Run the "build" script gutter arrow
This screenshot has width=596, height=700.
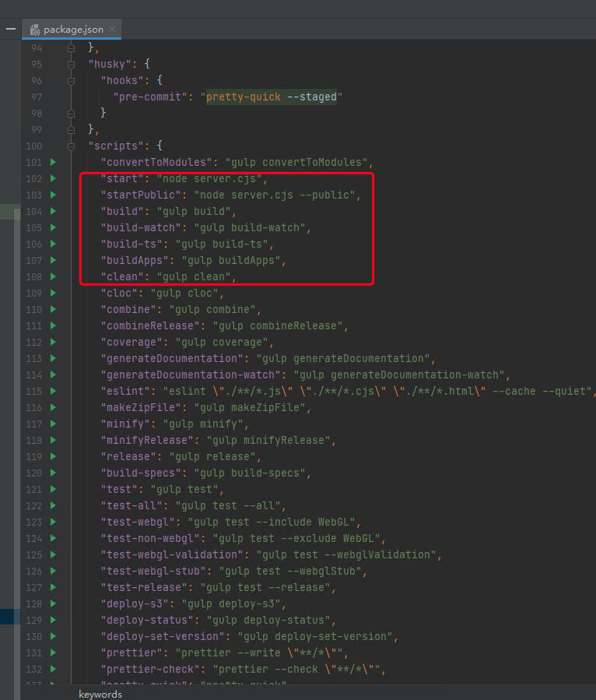click(53, 211)
